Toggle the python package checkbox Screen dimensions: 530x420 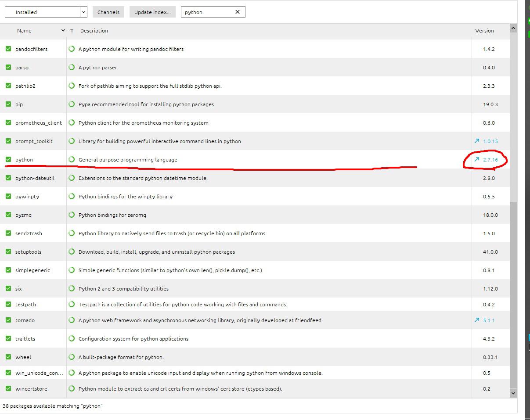(x=8, y=159)
